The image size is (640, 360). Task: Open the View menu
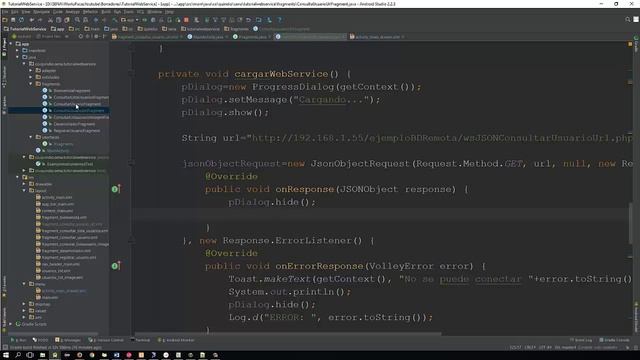pyautogui.click(x=26, y=12)
